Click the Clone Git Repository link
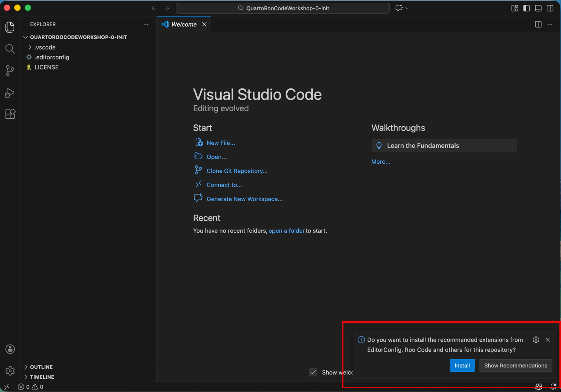This screenshot has width=561, height=392. click(237, 171)
